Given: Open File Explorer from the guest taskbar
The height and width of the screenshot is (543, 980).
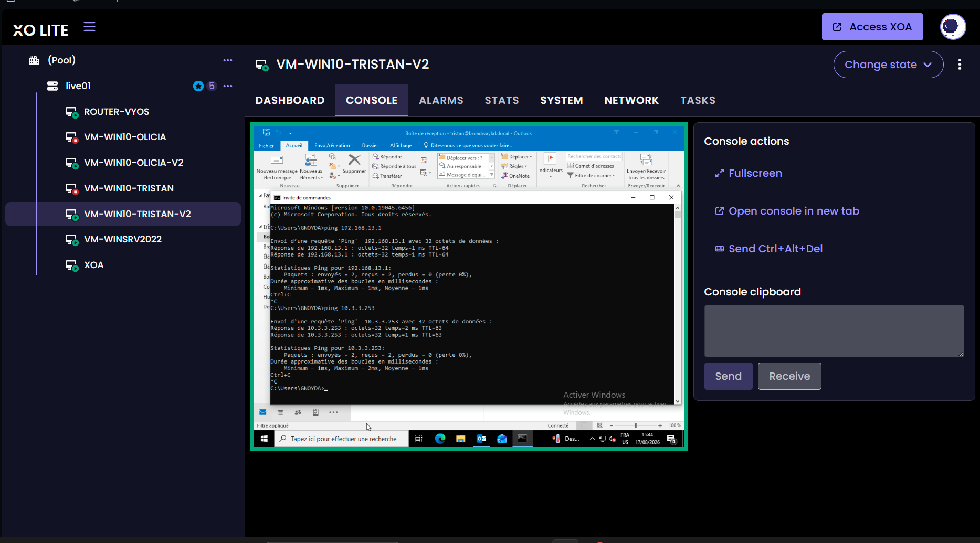Looking at the screenshot, I should (460, 439).
